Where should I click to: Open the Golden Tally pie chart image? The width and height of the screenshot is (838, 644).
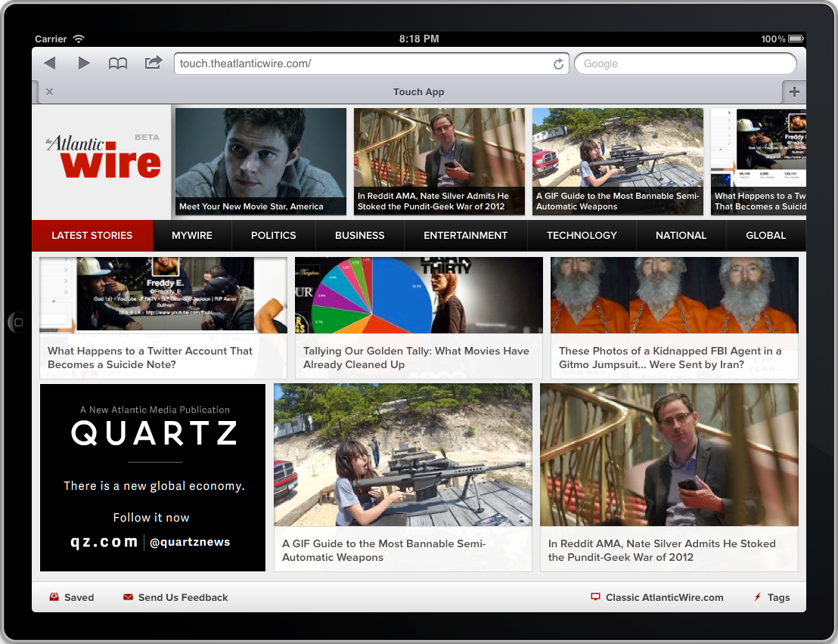pos(419,296)
